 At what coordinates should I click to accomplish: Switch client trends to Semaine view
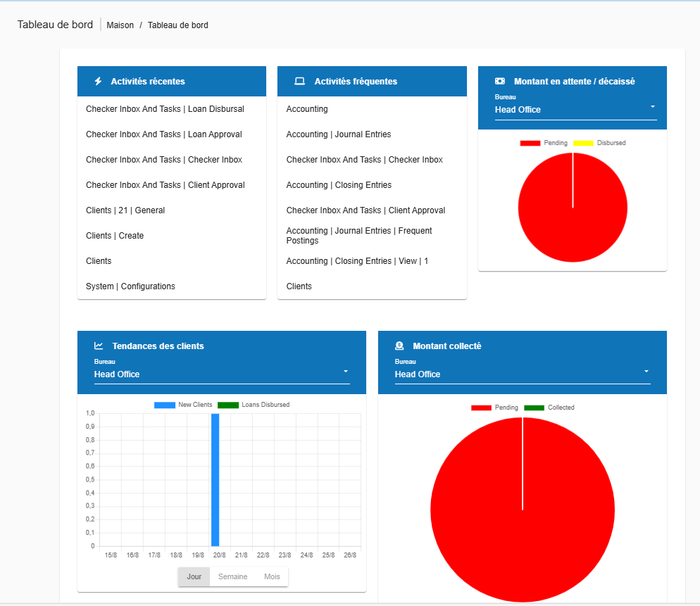tap(232, 576)
